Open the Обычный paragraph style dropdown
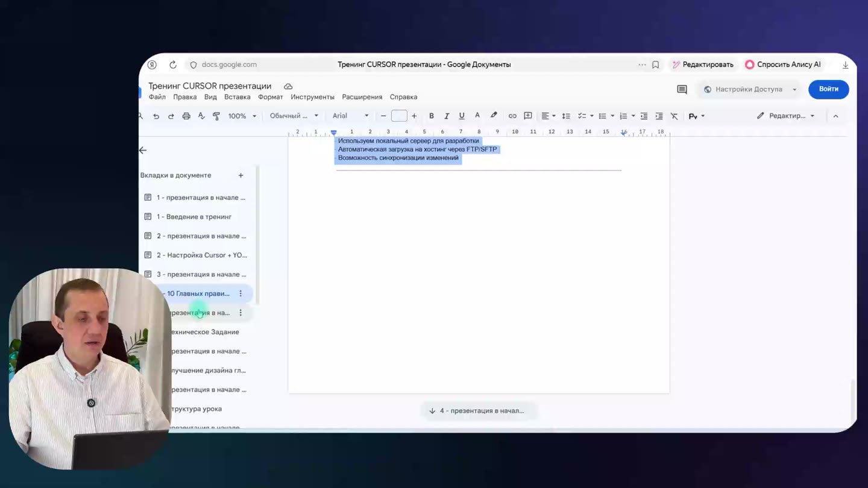This screenshot has width=868, height=488. click(294, 116)
